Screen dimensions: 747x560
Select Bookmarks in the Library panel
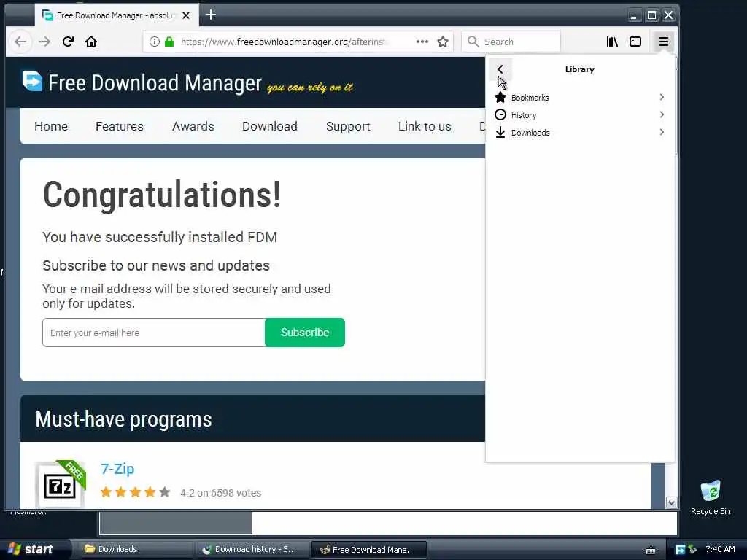click(580, 98)
